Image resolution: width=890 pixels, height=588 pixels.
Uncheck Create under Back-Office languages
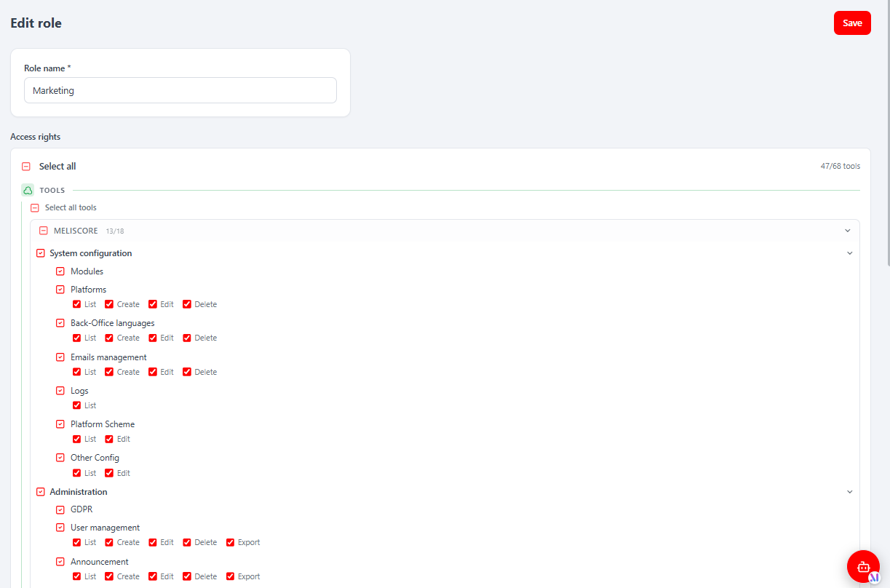(109, 338)
